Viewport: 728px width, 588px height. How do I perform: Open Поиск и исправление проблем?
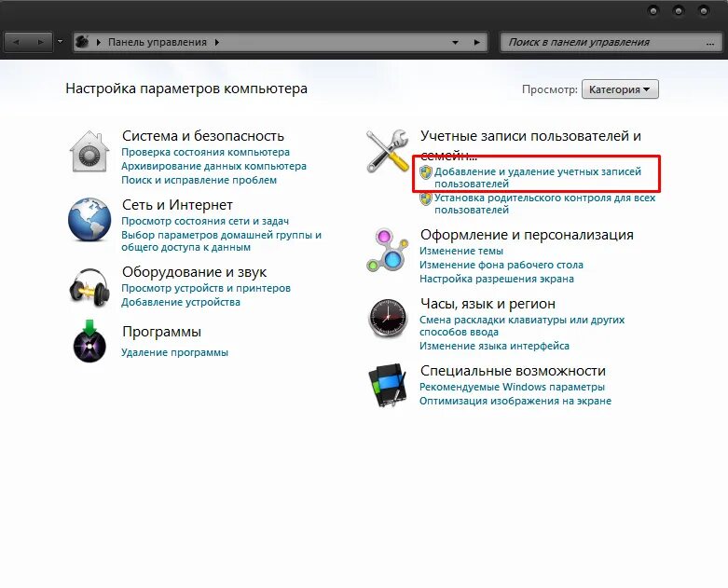point(199,180)
